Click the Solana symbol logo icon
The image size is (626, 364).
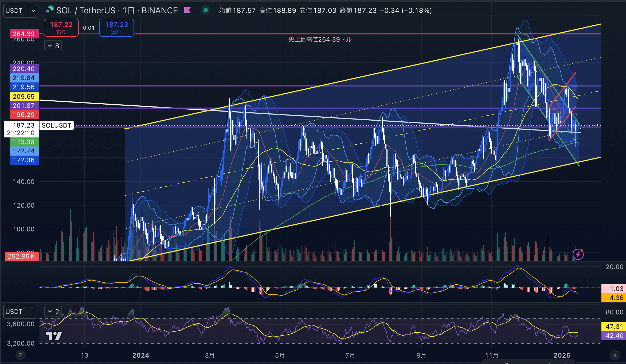pos(50,10)
